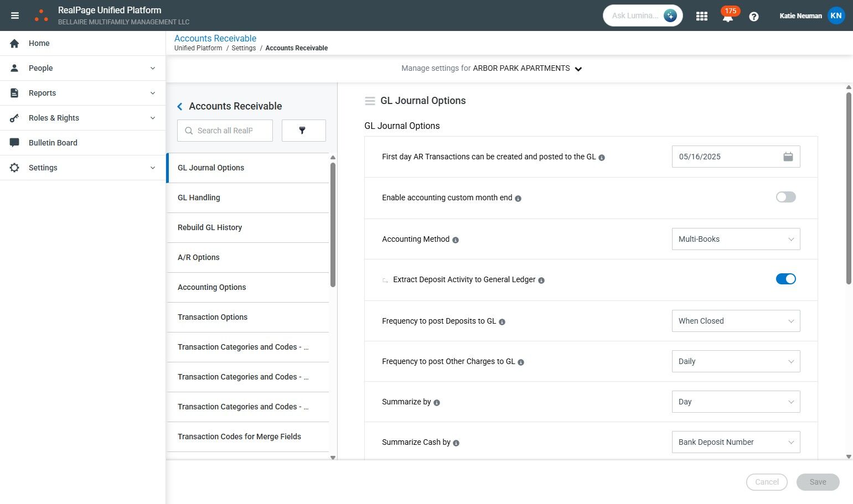
Task: Expand the Settings sidebar menu
Action: pos(83,168)
